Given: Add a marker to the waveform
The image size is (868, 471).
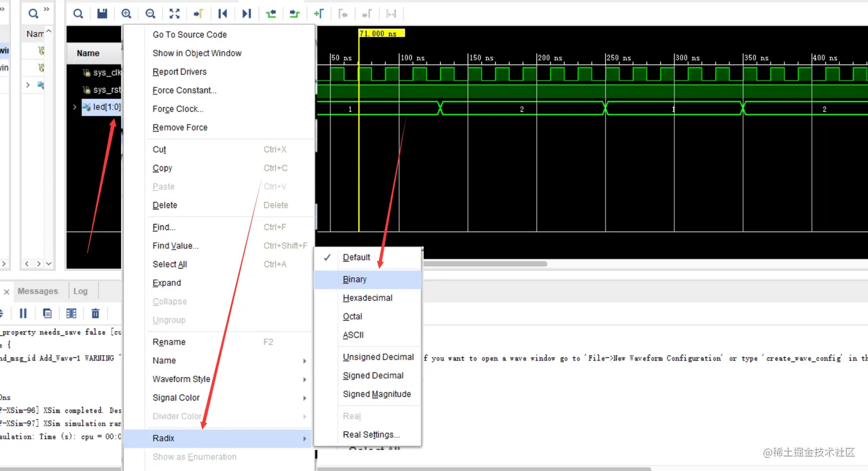Looking at the screenshot, I should (x=319, y=14).
